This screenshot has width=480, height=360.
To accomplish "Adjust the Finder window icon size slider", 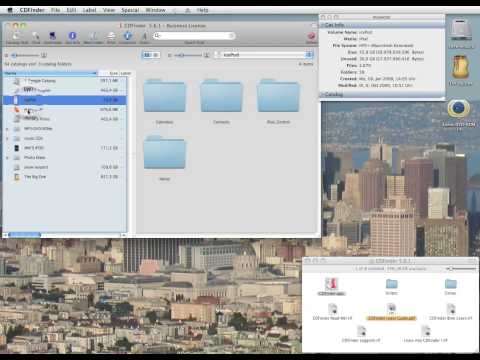I will tap(461, 269).
